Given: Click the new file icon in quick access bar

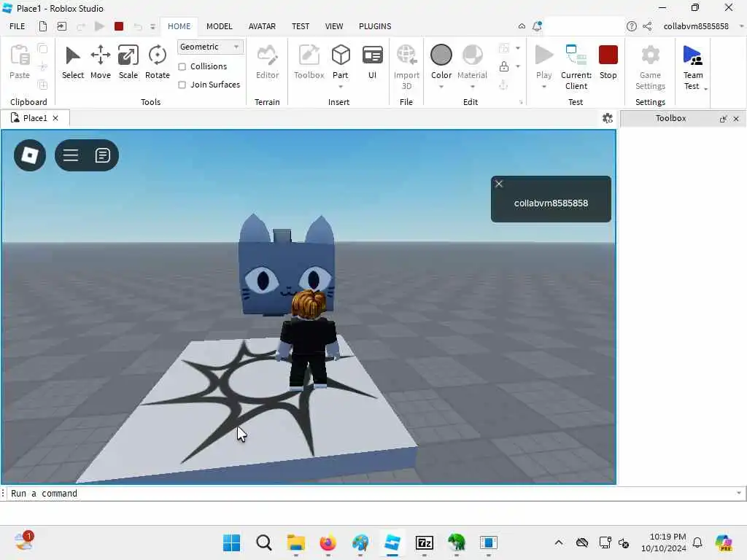Looking at the screenshot, I should point(43,26).
